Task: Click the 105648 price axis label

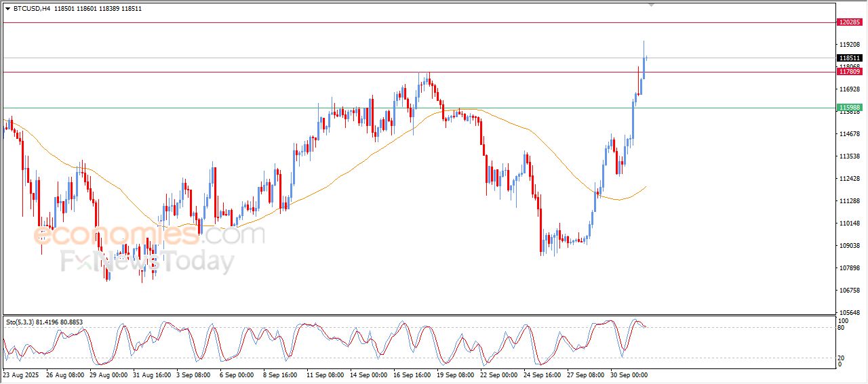Action: [x=849, y=312]
